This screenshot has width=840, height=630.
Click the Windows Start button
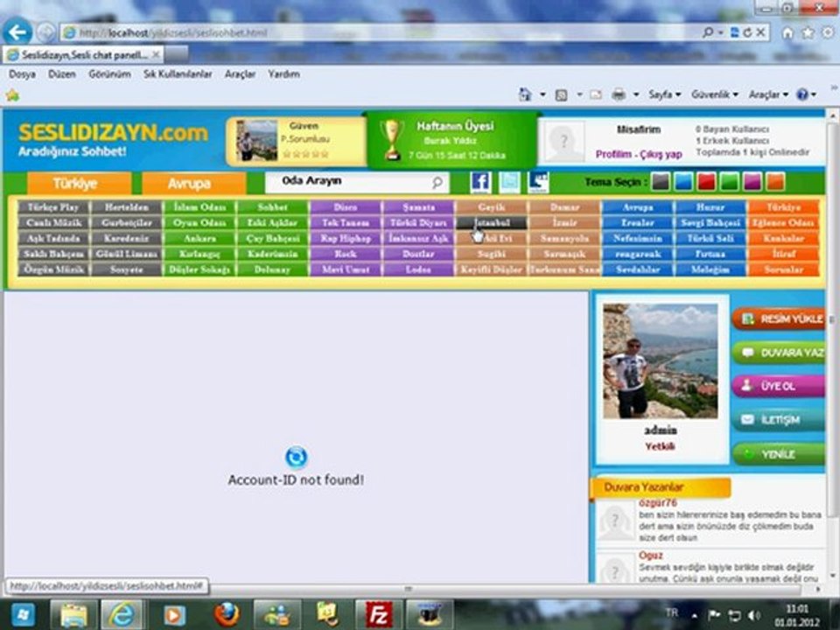tap(22, 614)
